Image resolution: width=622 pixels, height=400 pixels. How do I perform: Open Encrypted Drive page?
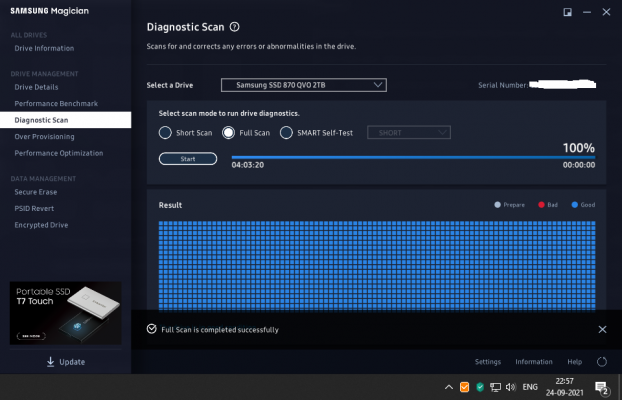pyautogui.click(x=41, y=225)
